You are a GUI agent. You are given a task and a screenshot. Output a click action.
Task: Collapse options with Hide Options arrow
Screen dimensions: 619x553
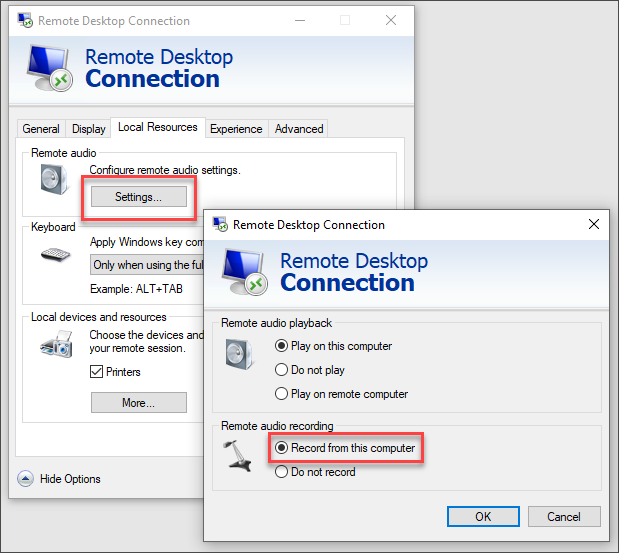(x=25, y=479)
